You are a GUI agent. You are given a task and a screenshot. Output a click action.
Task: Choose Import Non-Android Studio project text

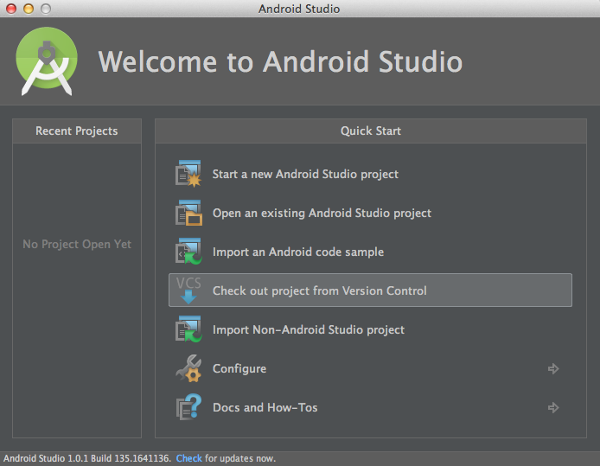click(308, 330)
